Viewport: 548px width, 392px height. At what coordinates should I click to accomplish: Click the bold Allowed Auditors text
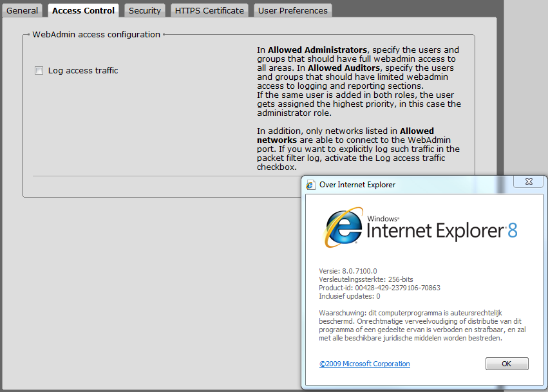(x=344, y=68)
